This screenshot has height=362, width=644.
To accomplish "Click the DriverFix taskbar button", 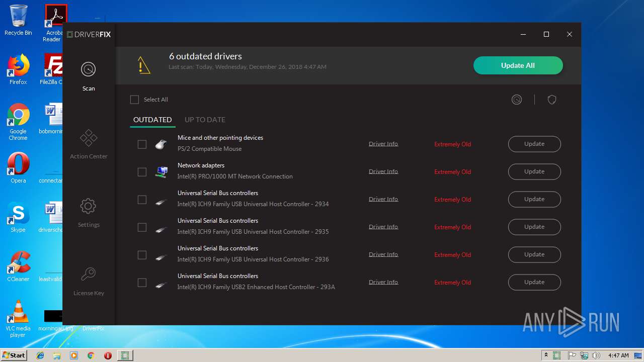I will point(125,355).
